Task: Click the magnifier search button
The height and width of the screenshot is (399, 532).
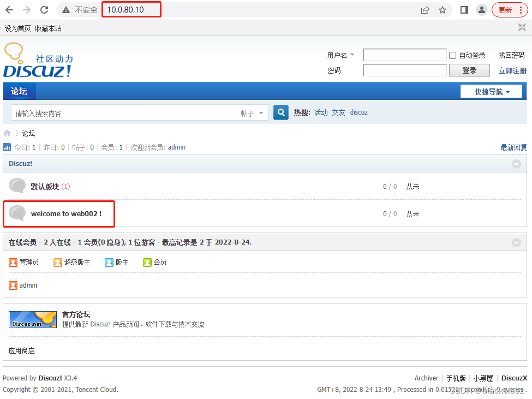Action: click(x=281, y=112)
